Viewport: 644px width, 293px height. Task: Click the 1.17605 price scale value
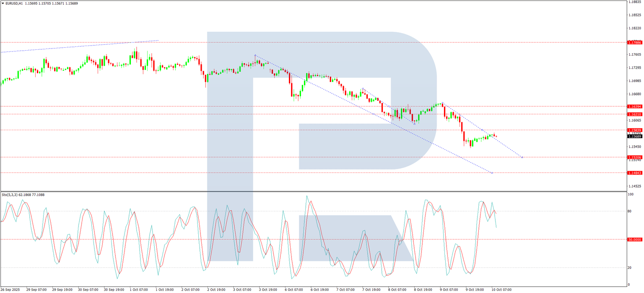[x=635, y=54]
